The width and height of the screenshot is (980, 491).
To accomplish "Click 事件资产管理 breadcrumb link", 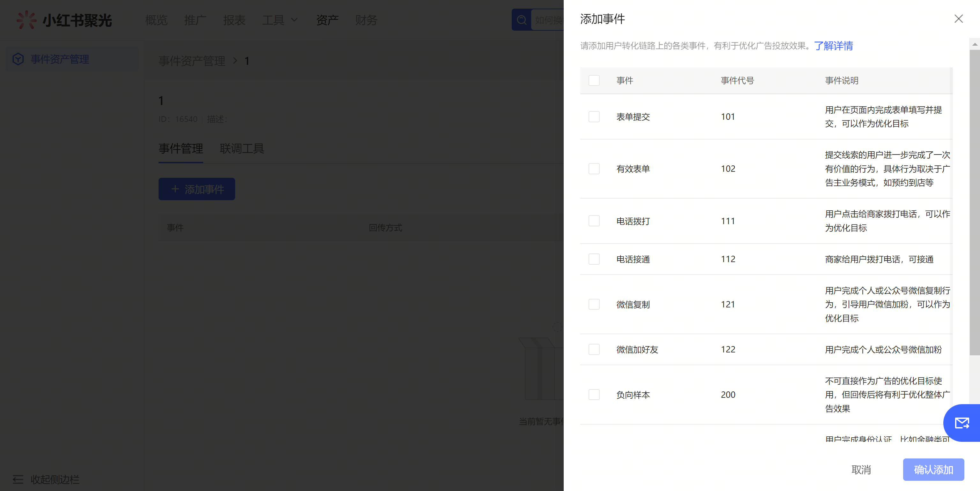I will tap(192, 61).
